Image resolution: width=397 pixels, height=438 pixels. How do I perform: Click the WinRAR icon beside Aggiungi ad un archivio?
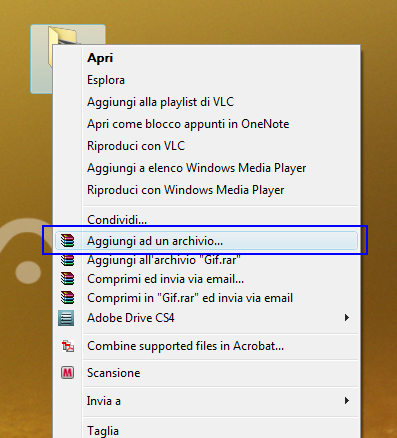coord(67,241)
